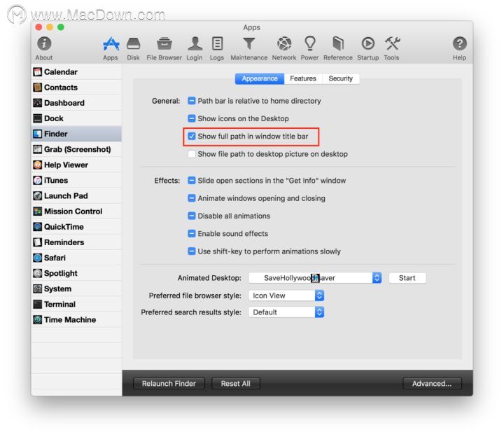
Task: Select Dock in the sidebar
Action: [x=76, y=118]
